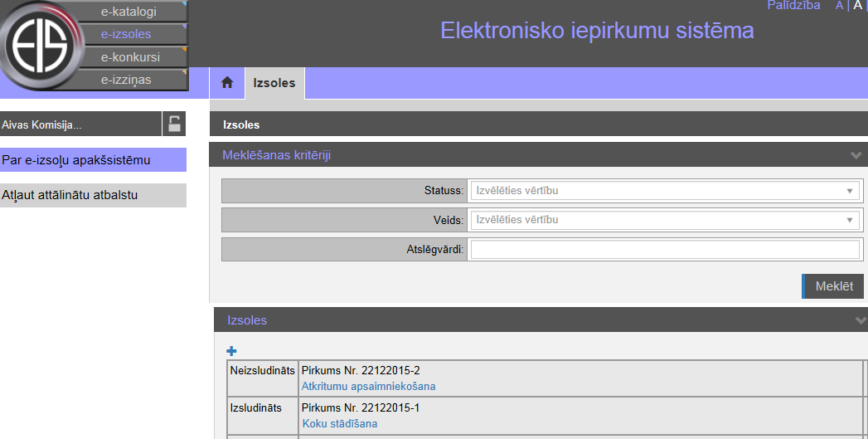Click the padlock icon next to Aivas Komisija

click(174, 124)
